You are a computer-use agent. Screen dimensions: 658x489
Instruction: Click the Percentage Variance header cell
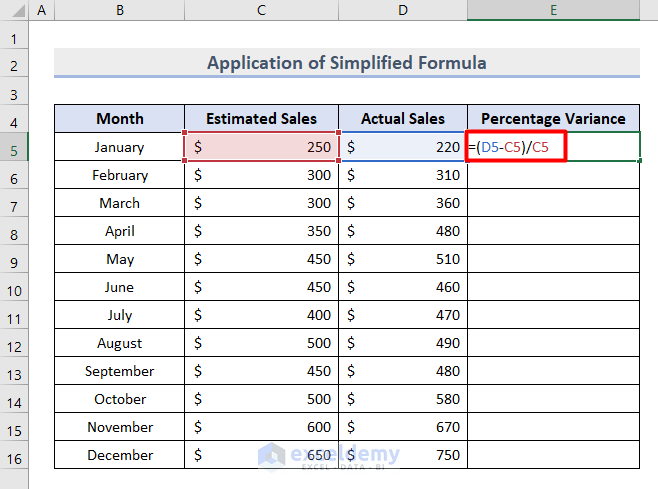click(553, 119)
